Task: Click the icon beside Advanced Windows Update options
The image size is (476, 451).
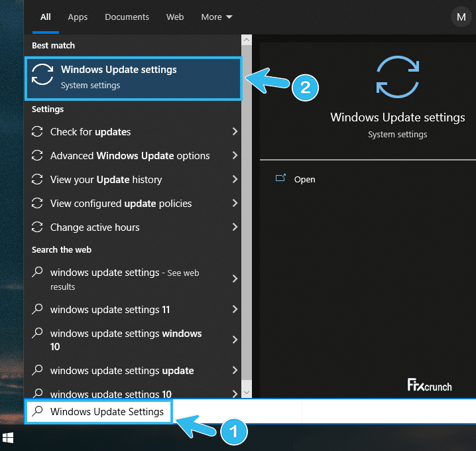Action: (x=37, y=155)
